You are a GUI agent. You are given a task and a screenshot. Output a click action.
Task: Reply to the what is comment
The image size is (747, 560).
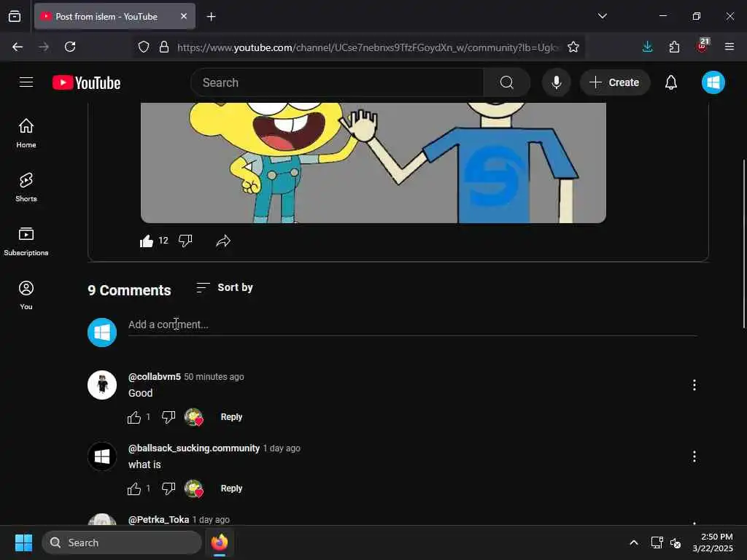tap(231, 488)
